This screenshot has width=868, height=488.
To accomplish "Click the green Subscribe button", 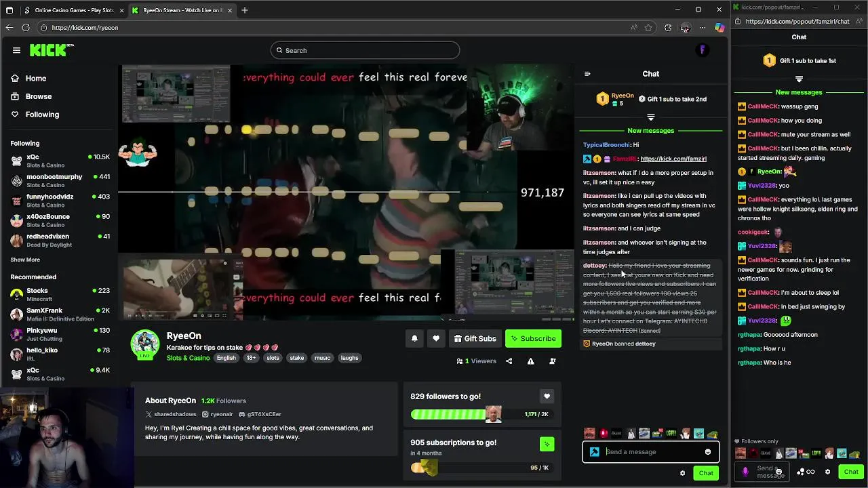I will tap(533, 338).
